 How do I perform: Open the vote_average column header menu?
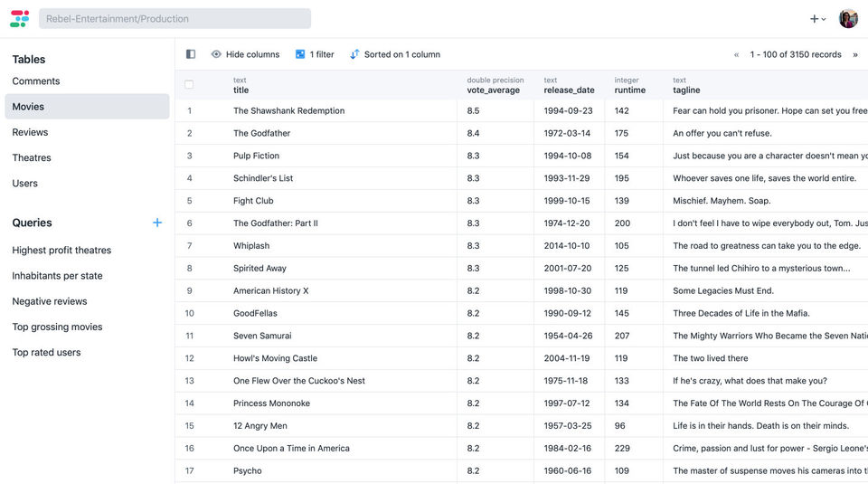coord(495,85)
